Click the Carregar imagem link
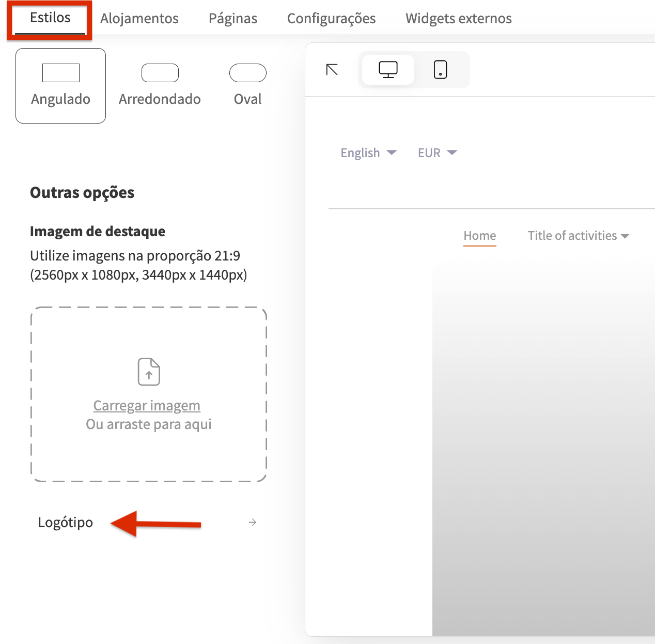Viewport: 655px width, 644px height. [147, 405]
